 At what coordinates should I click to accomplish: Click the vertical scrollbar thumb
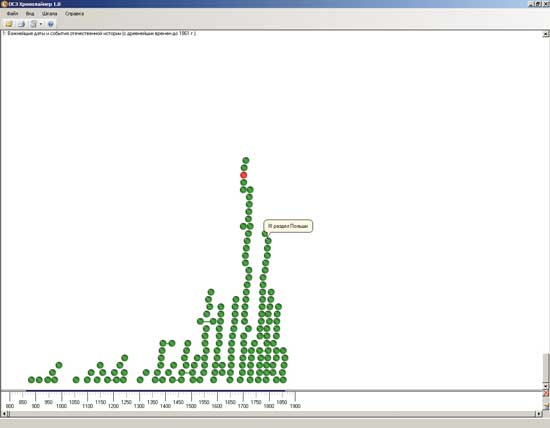(546, 368)
